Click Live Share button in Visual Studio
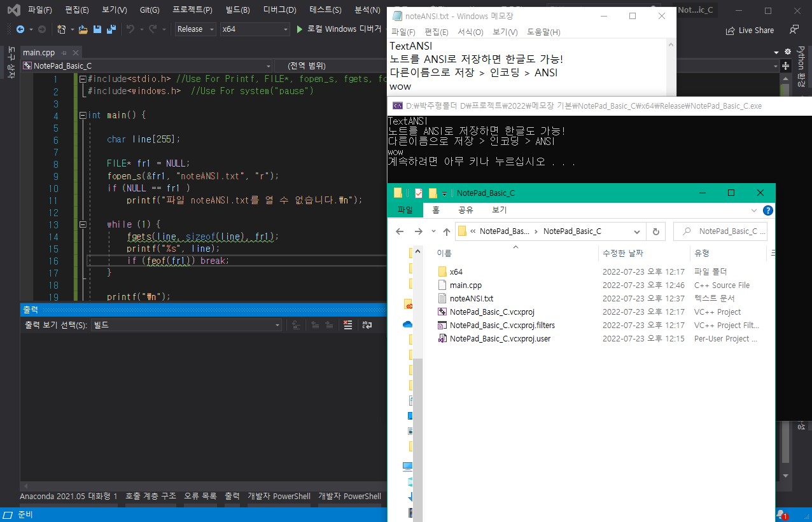Screen dimensions: 812x522 [x=750, y=30]
